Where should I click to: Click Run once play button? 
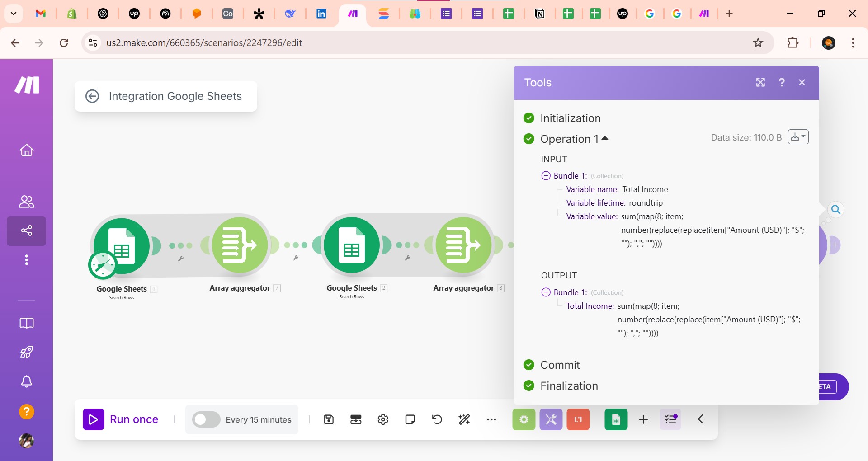pyautogui.click(x=94, y=419)
